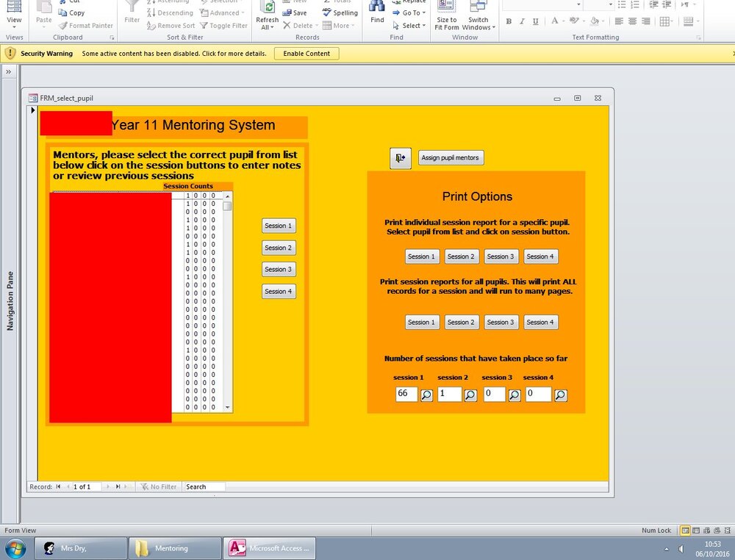The image size is (735, 560).
Task: Click the record Search box
Action: click(x=204, y=487)
